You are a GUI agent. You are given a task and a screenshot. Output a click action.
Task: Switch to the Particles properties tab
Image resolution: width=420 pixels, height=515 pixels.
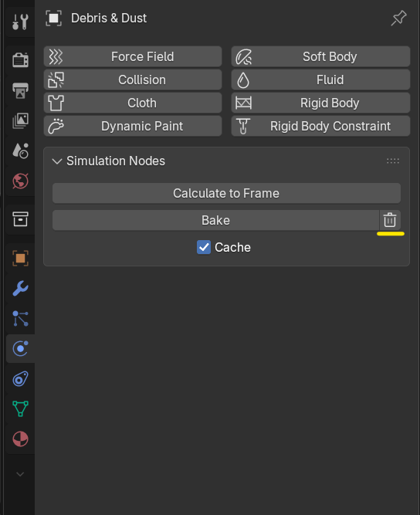(x=20, y=319)
